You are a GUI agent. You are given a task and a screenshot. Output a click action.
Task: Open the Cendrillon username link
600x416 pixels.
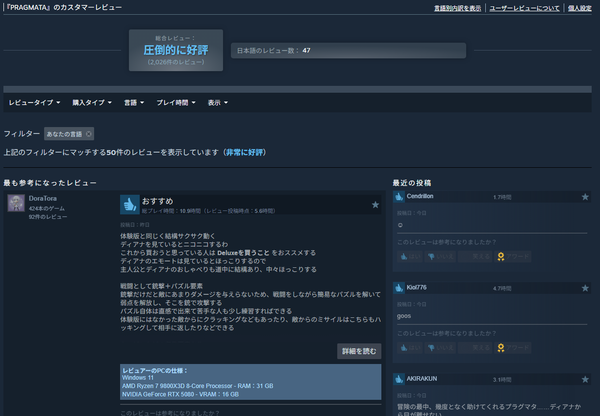[420, 196]
